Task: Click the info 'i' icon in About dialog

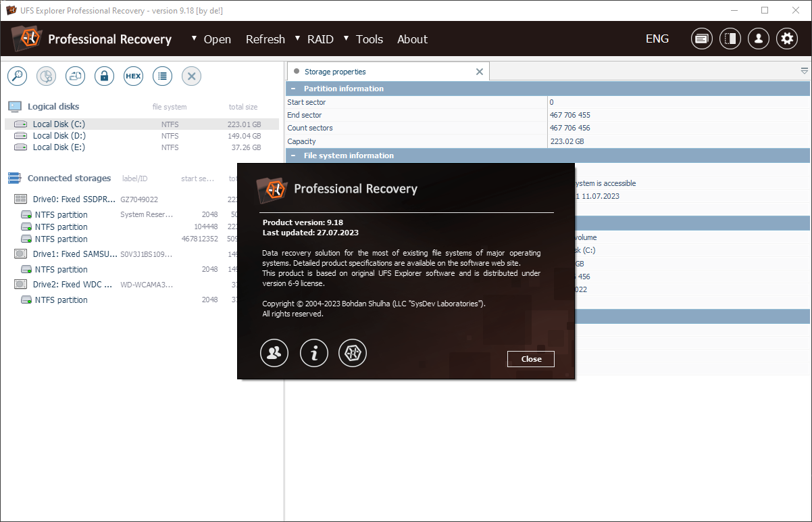Action: click(313, 352)
